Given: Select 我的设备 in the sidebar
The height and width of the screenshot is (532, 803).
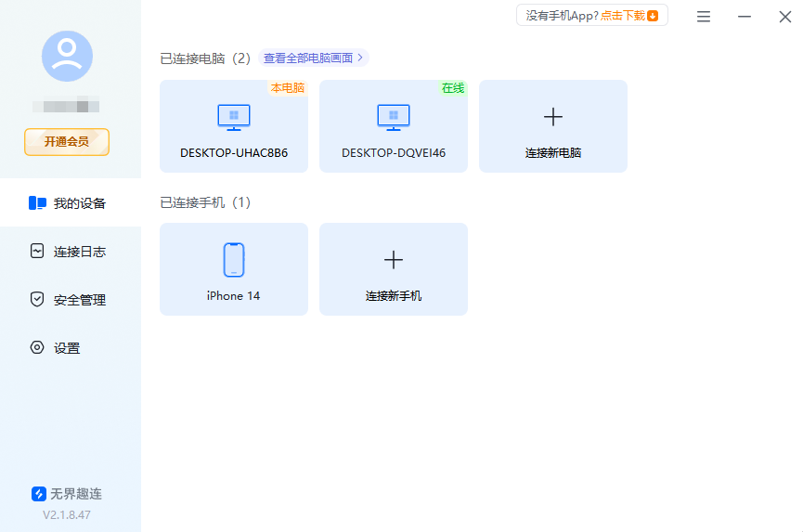Looking at the screenshot, I should [71, 202].
